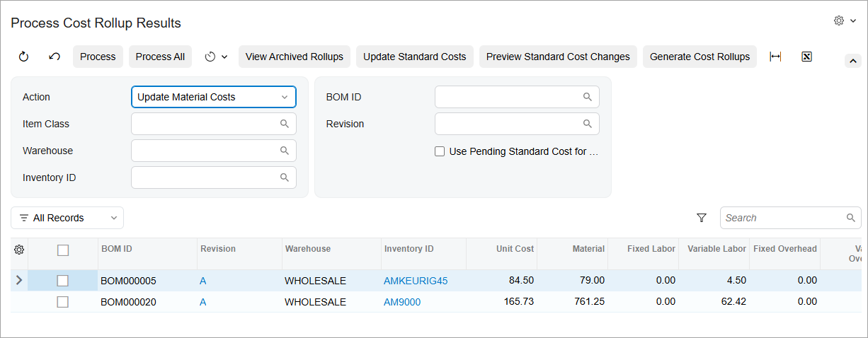The image size is (868, 338).
Task: Open the settings gear at top right
Action: point(845,21)
